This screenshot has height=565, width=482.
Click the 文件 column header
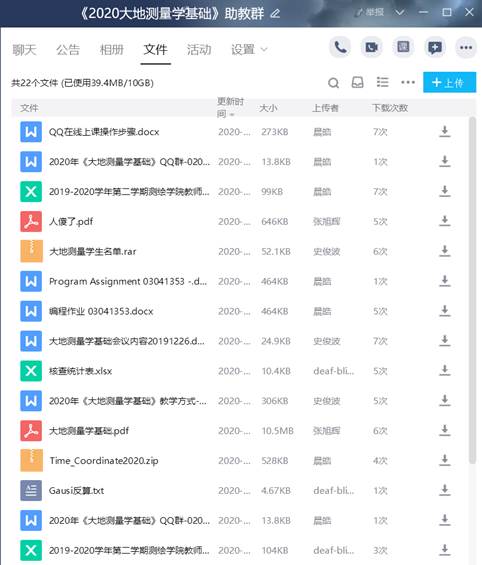(29, 108)
